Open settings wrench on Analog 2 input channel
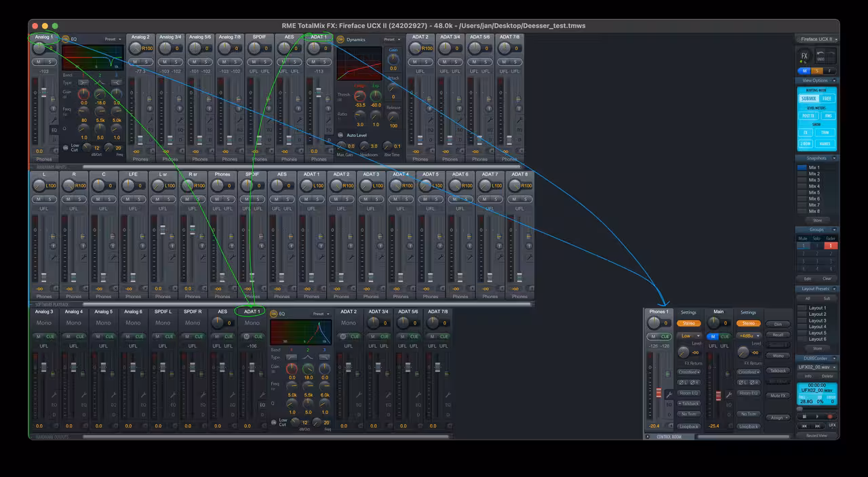 150,121
